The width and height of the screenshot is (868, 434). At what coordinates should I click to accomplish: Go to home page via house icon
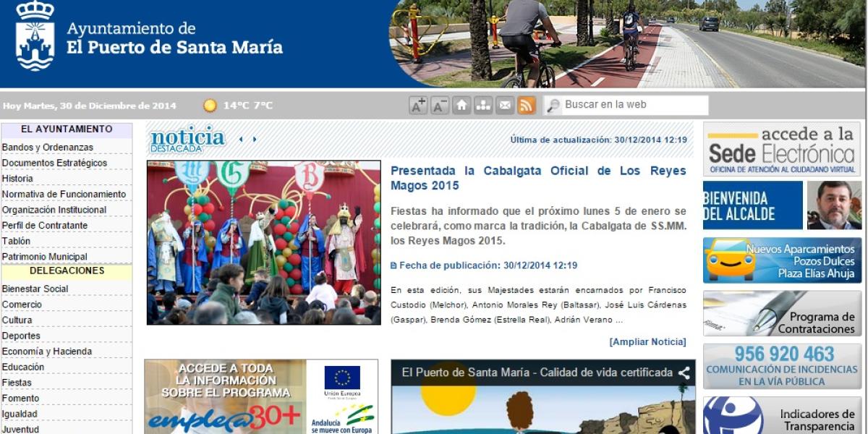point(461,105)
